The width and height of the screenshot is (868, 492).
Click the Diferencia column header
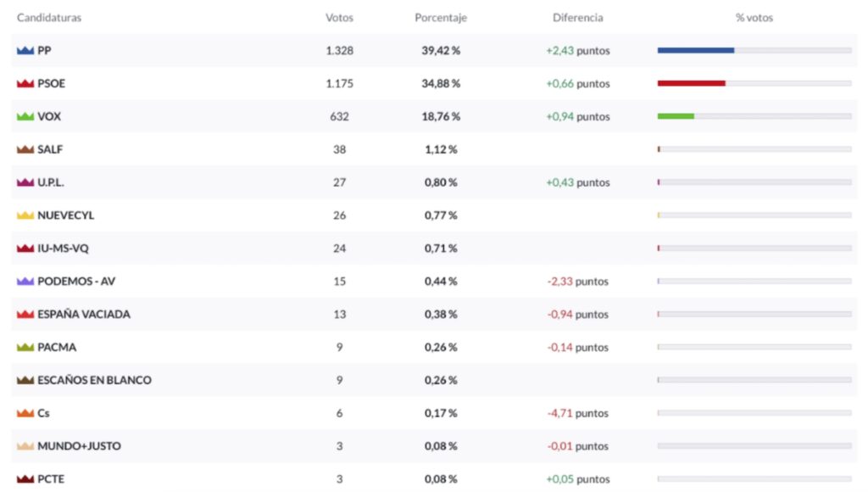(577, 18)
